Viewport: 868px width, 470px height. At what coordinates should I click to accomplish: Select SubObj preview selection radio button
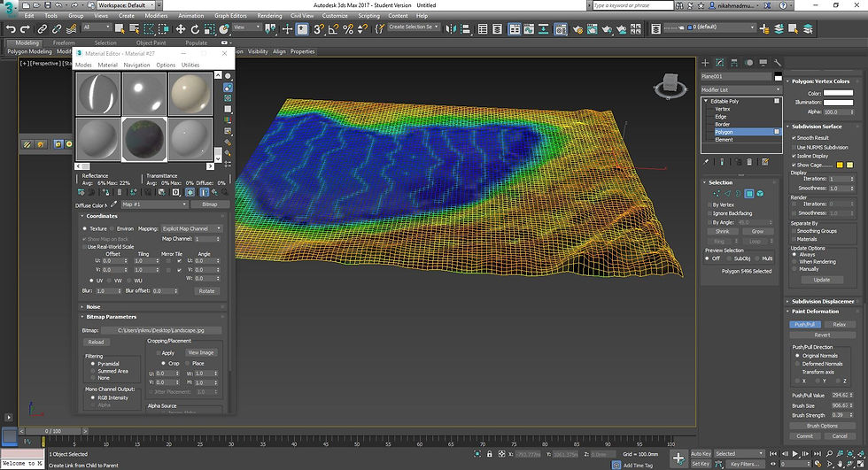tap(728, 258)
